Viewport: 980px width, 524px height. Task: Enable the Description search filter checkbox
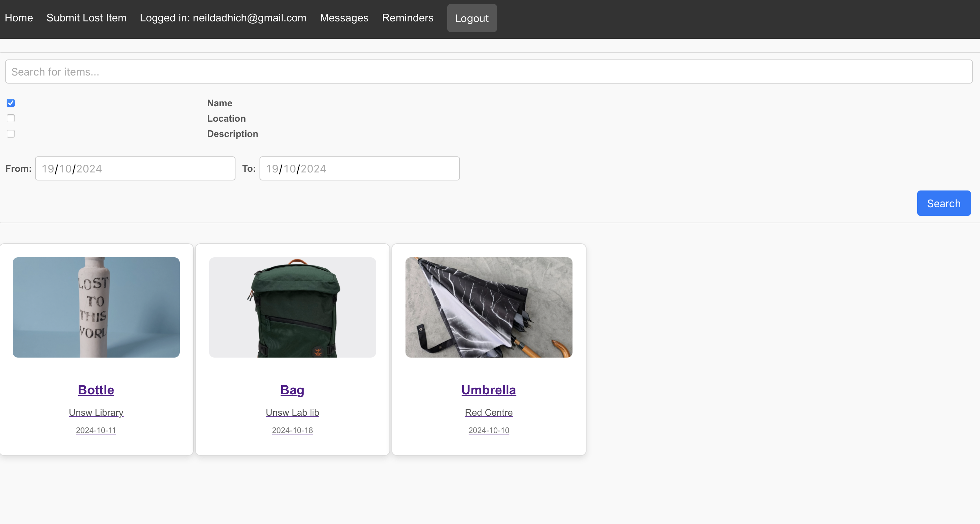point(11,134)
